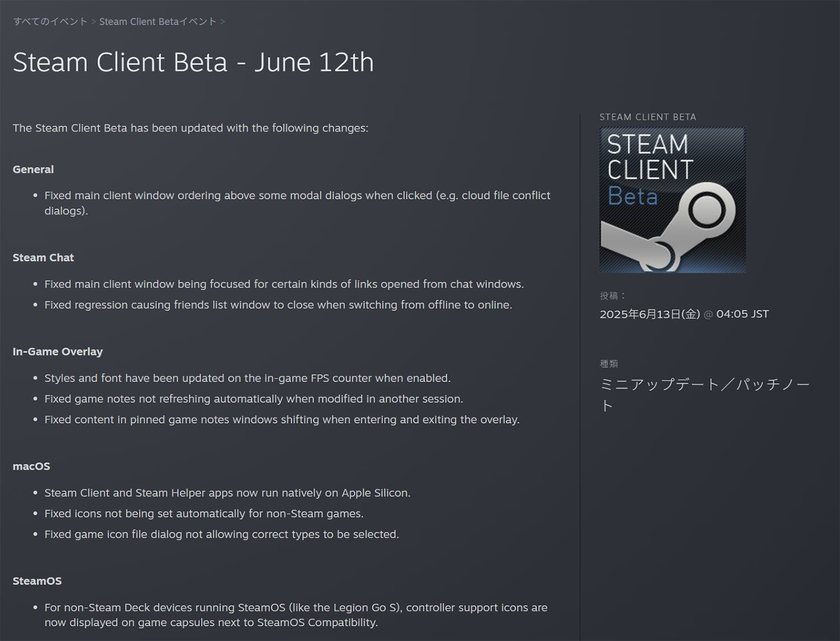Click the friends list window regression fix line
The image size is (840, 641).
coord(278,305)
